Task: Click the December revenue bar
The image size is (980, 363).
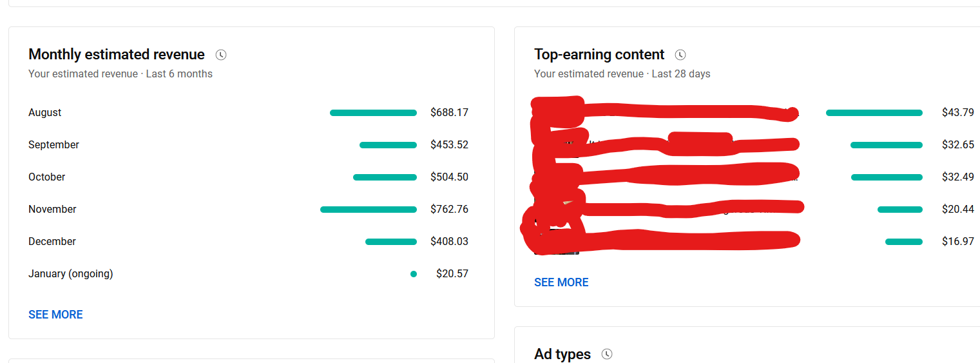Action: 391,242
